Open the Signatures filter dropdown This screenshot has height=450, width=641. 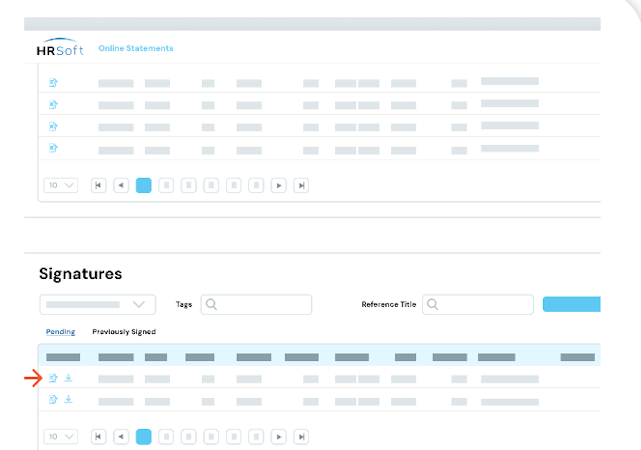pyautogui.click(x=98, y=304)
